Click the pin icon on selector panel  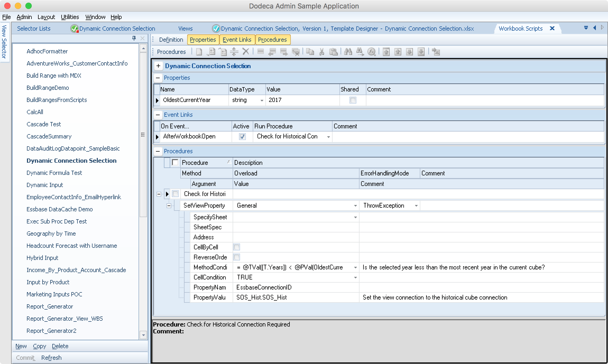[x=134, y=38]
